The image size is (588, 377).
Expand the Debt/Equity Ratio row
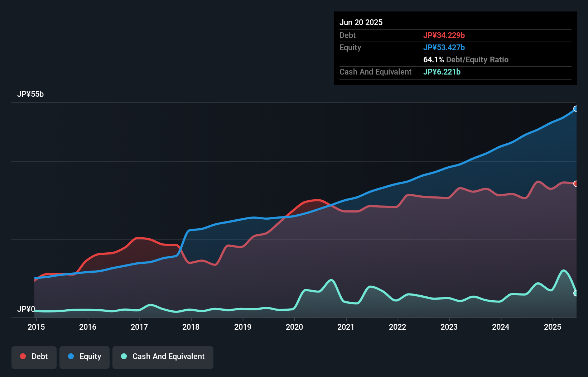coord(466,59)
